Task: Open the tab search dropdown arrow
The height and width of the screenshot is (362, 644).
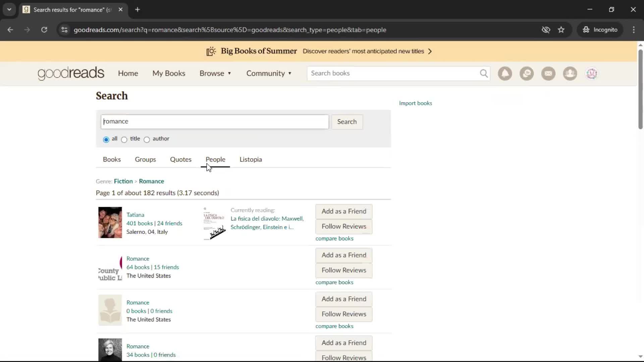Action: [9, 10]
